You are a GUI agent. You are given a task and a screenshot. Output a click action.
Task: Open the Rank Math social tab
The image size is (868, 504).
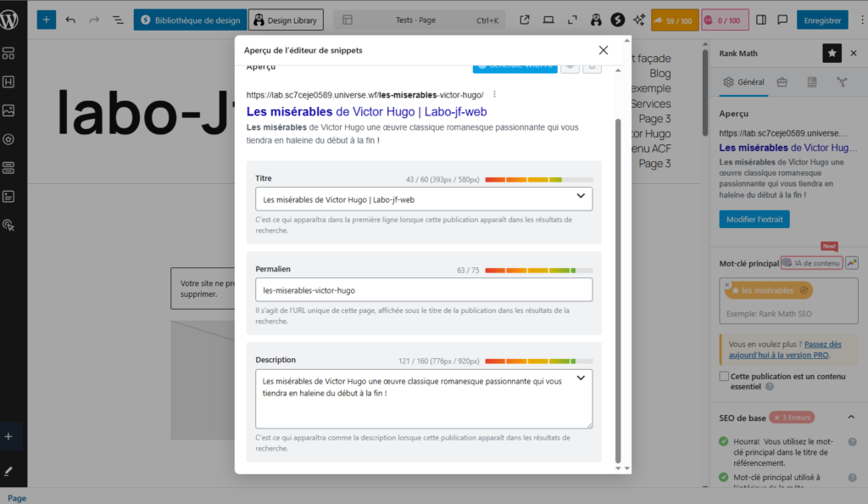[x=842, y=82]
